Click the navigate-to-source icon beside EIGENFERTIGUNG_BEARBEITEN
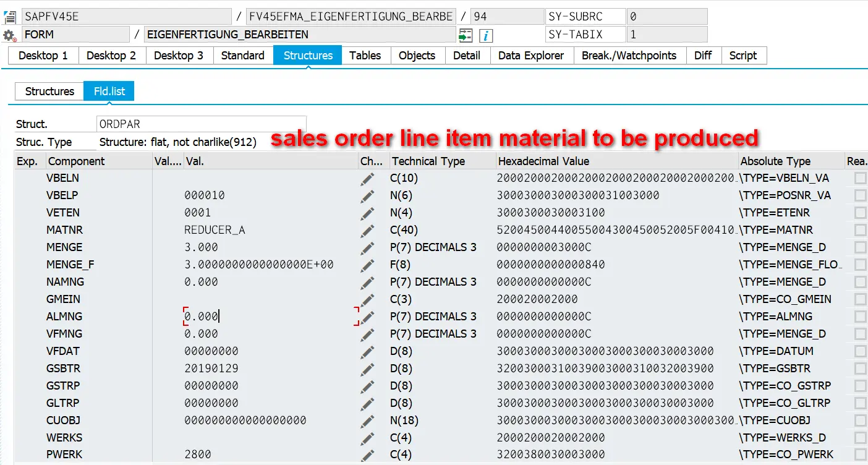The width and height of the screenshot is (868, 465). click(466, 35)
